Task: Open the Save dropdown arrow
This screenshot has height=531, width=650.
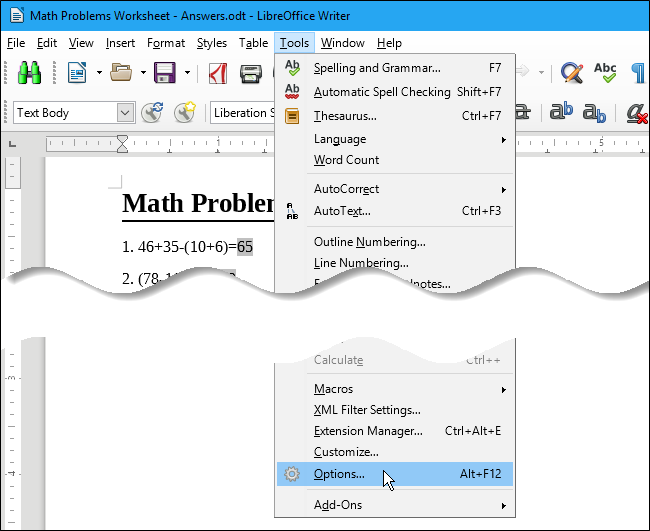Action: click(187, 73)
